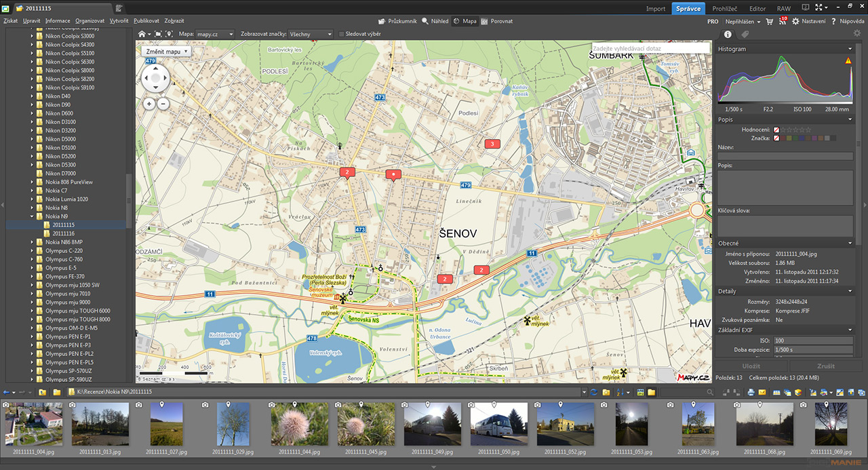Clear rating using Hodnocení none box
Image resolution: width=868 pixels, height=470 pixels.
coord(776,130)
